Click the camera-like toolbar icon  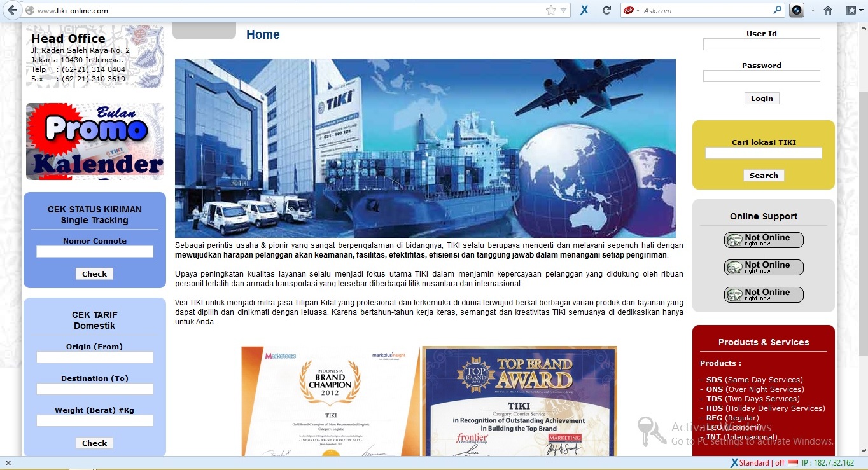(797, 10)
